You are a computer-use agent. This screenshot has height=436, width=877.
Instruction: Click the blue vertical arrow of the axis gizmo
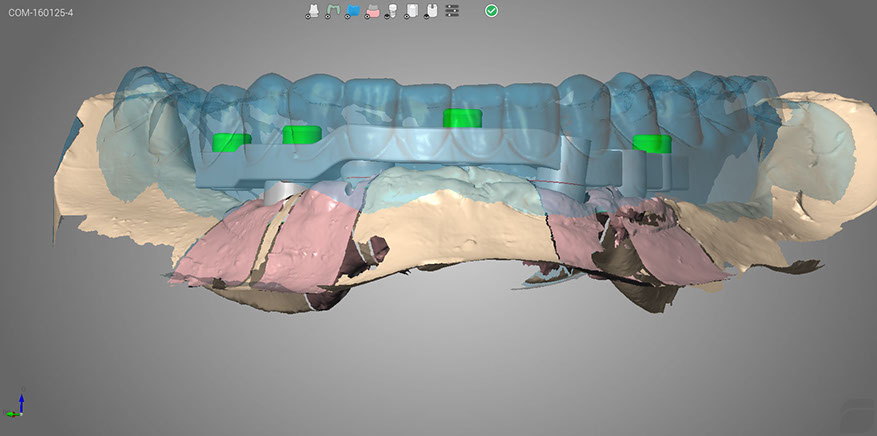coord(21,398)
